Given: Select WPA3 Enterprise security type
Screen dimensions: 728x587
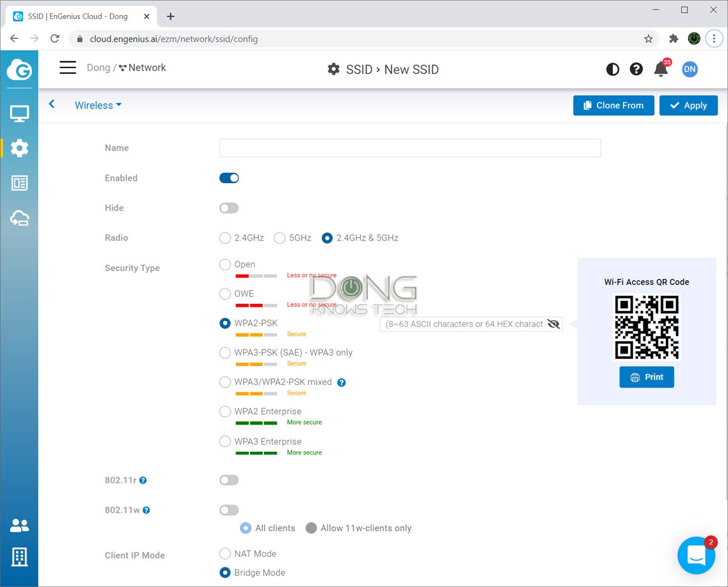Looking at the screenshot, I should 225,441.
